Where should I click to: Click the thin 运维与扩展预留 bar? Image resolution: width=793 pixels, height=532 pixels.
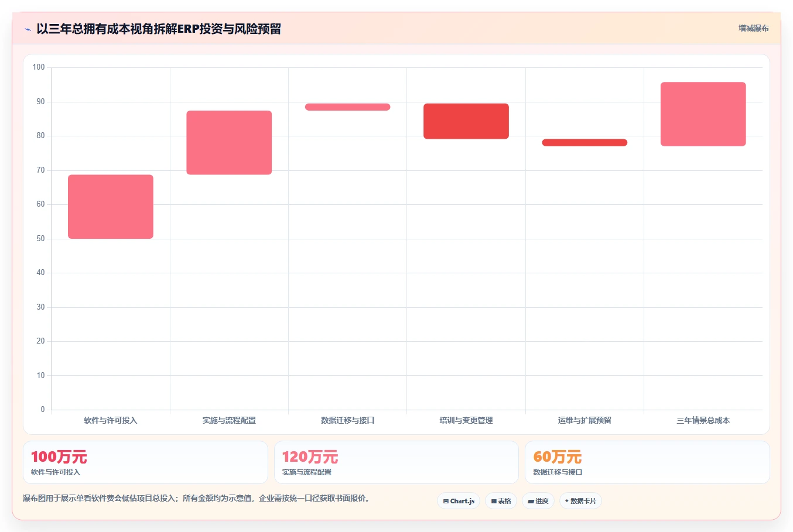tap(585, 142)
